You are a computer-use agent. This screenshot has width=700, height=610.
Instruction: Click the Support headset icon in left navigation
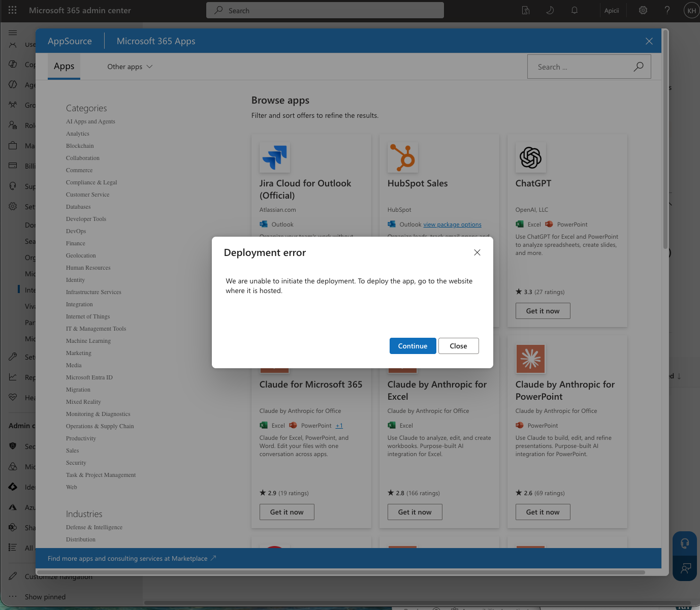pyautogui.click(x=13, y=186)
